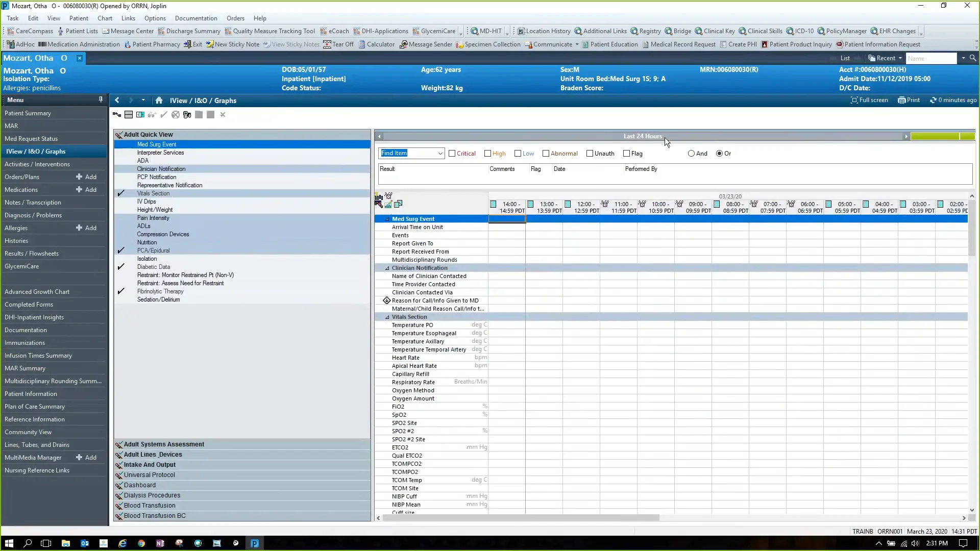
Task: Click the Tear Off toolbar icon
Action: [x=338, y=44]
